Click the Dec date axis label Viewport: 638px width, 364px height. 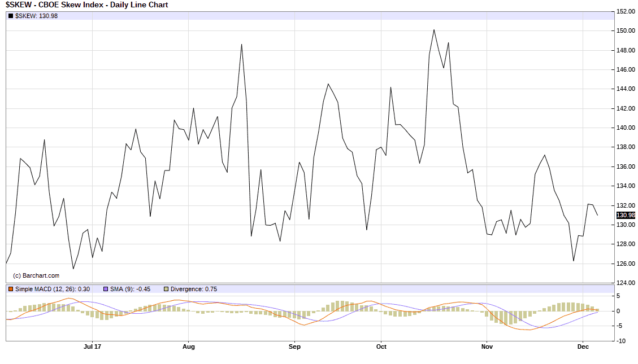[582, 347]
